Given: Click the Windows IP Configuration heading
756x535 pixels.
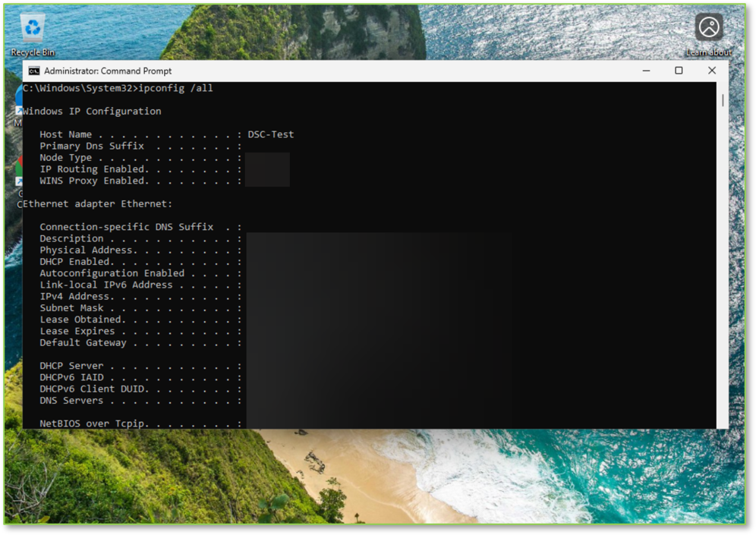Looking at the screenshot, I should (x=92, y=112).
